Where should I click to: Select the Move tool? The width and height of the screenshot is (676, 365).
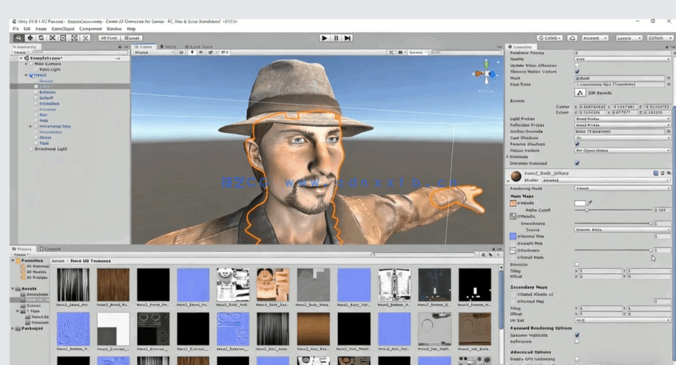coord(30,38)
